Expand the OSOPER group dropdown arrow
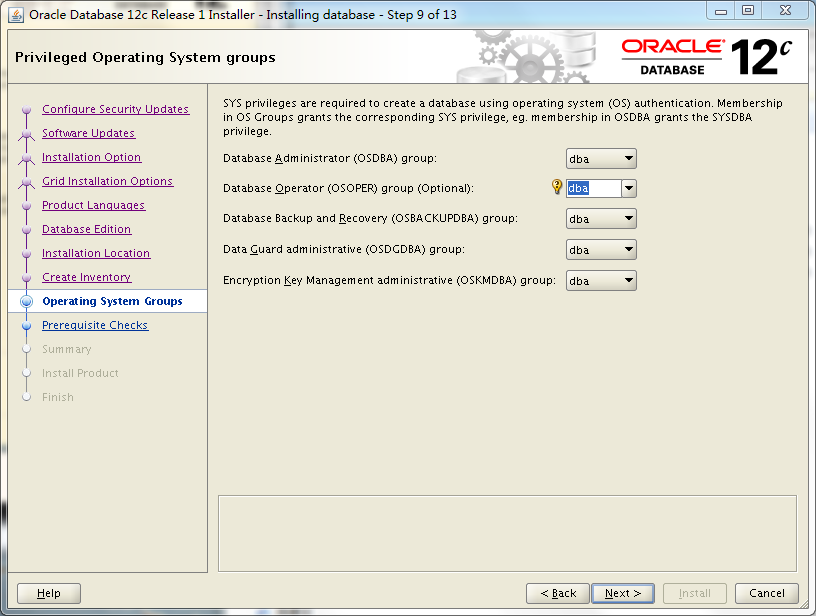Screen dimensions: 816x616 click(629, 188)
